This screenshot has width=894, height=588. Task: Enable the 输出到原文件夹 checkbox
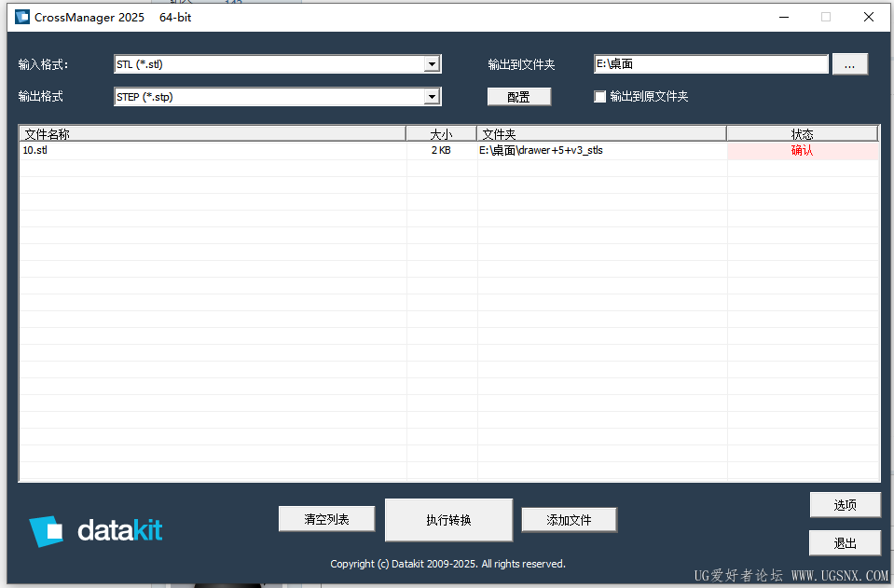[x=599, y=96]
